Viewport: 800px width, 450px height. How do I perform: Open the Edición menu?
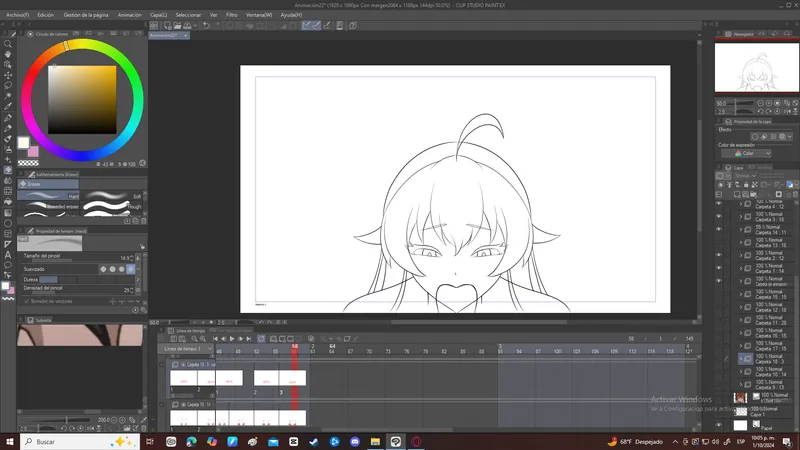click(x=45, y=15)
